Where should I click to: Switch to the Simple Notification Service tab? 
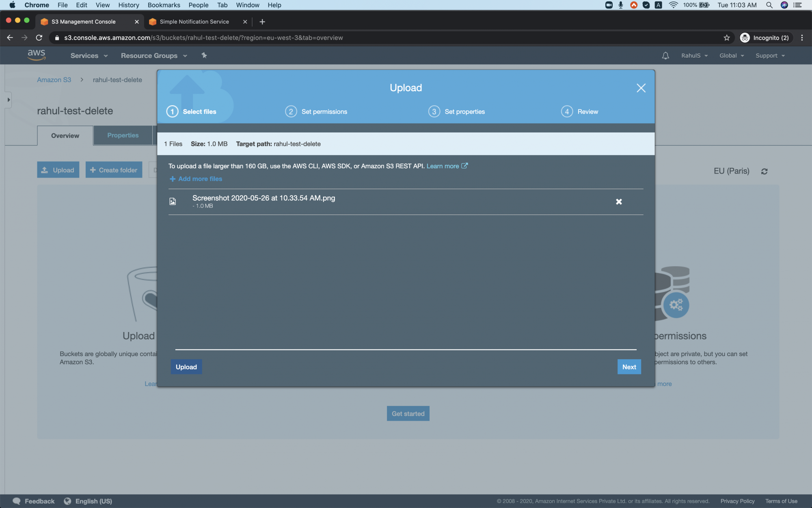click(193, 22)
